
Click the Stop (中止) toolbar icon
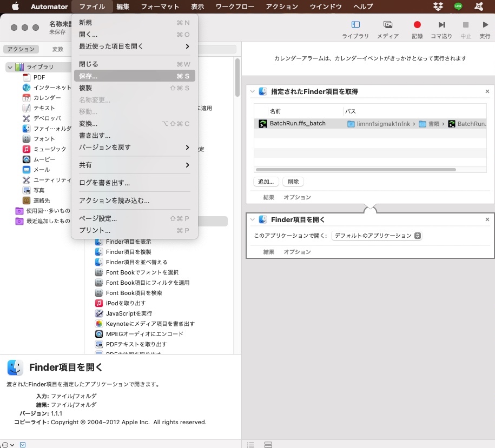coord(466,25)
